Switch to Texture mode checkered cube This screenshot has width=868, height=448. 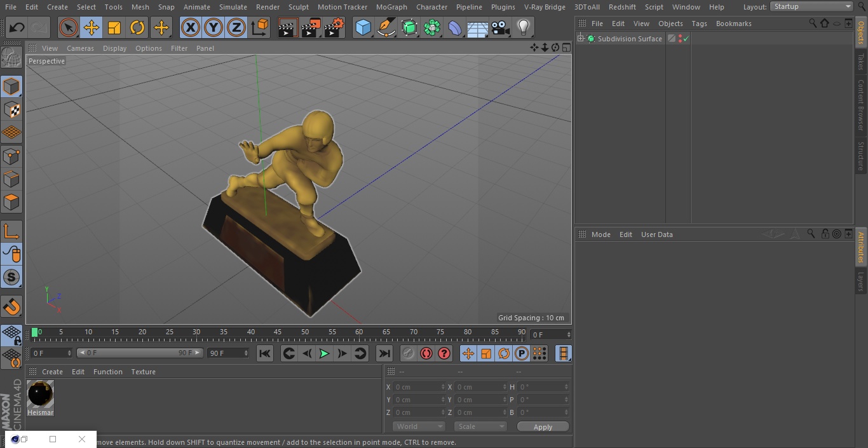pos(11,109)
